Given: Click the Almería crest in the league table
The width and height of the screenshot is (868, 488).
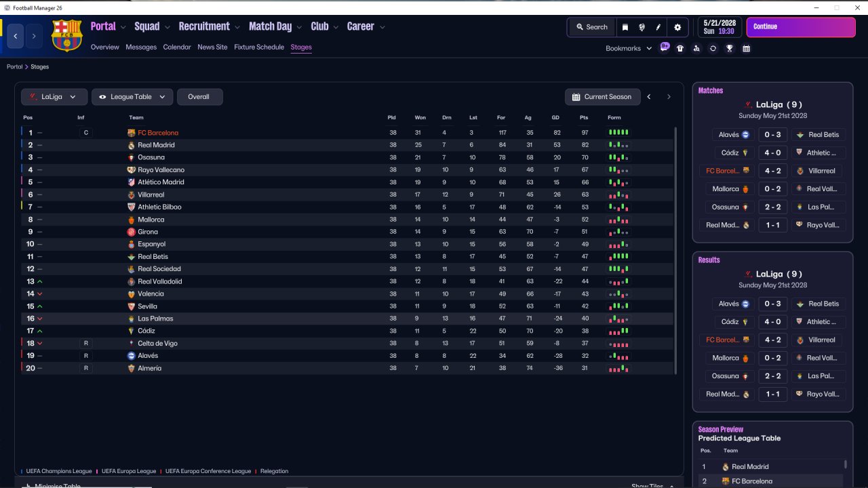Looking at the screenshot, I should (132, 368).
